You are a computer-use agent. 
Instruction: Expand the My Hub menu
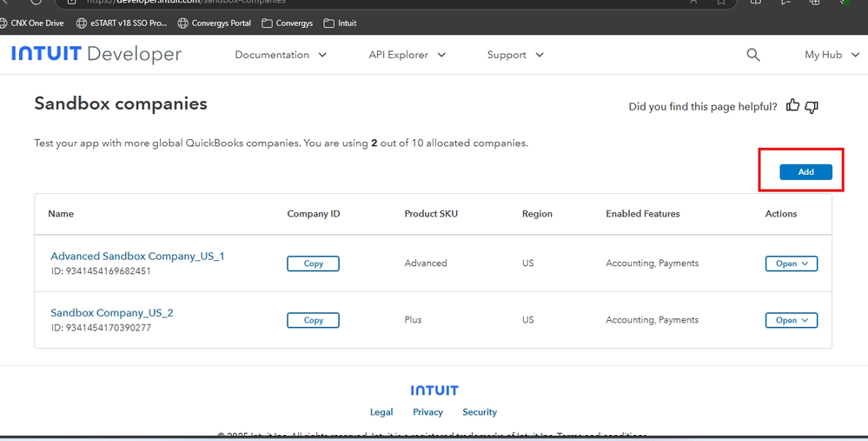click(831, 55)
